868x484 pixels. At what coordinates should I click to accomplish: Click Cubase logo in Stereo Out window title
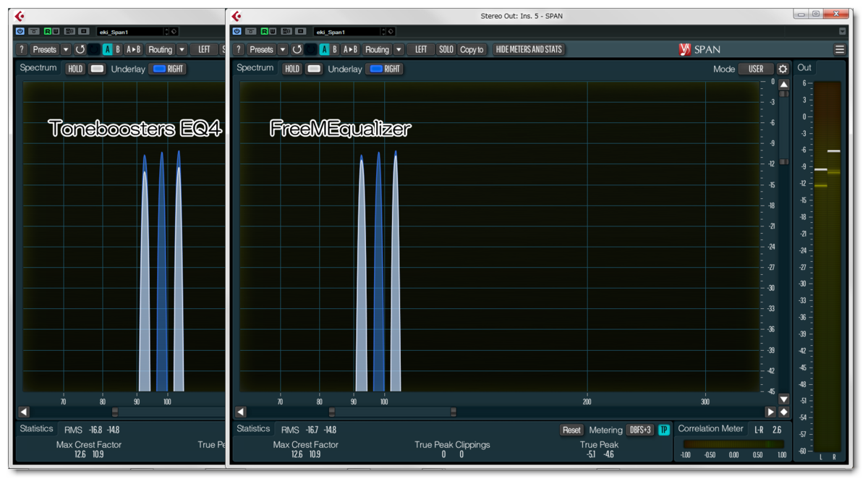click(x=236, y=16)
